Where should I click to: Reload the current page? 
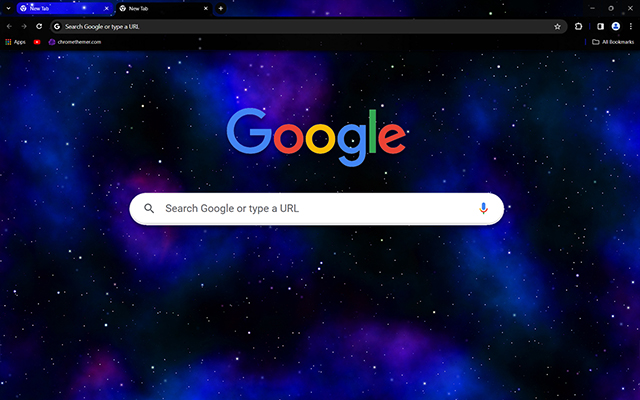[39, 27]
